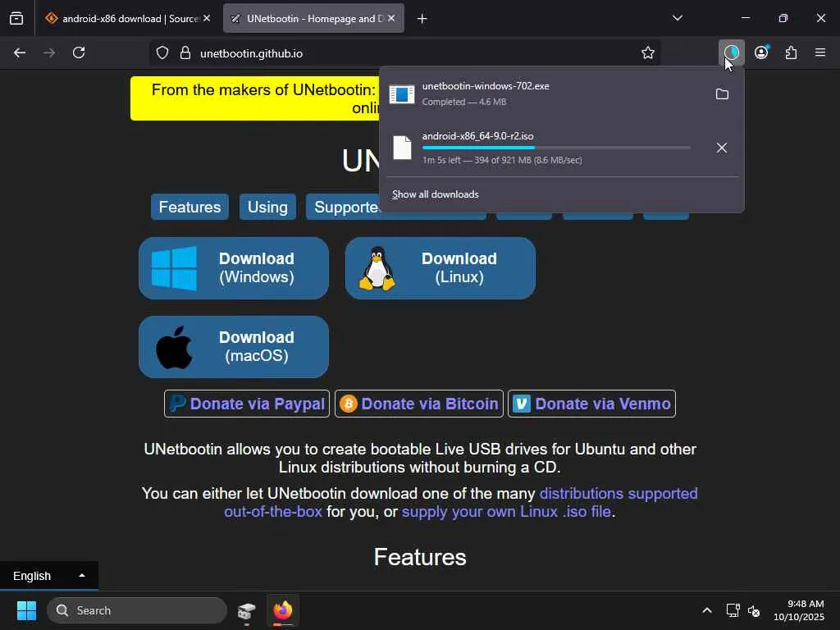Download UNetbootin for Windows
Image resolution: width=840 pixels, height=630 pixels.
(x=234, y=268)
